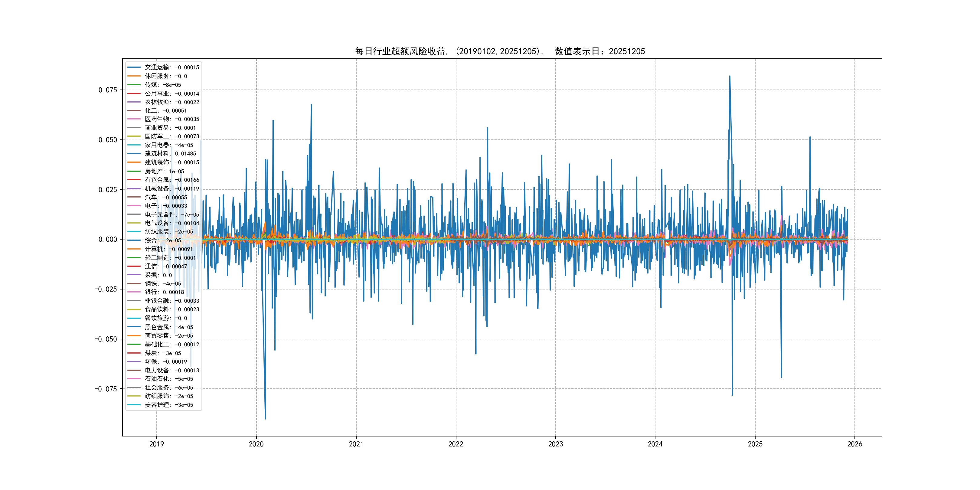Viewport: 980px width, 490px height.
Task: Click the 2023 x-axis tick label
Action: coord(555,444)
